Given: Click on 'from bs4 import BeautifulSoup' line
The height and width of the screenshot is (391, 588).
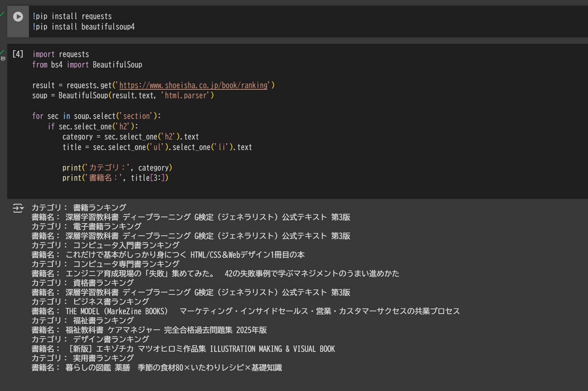Looking at the screenshot, I should (87, 65).
